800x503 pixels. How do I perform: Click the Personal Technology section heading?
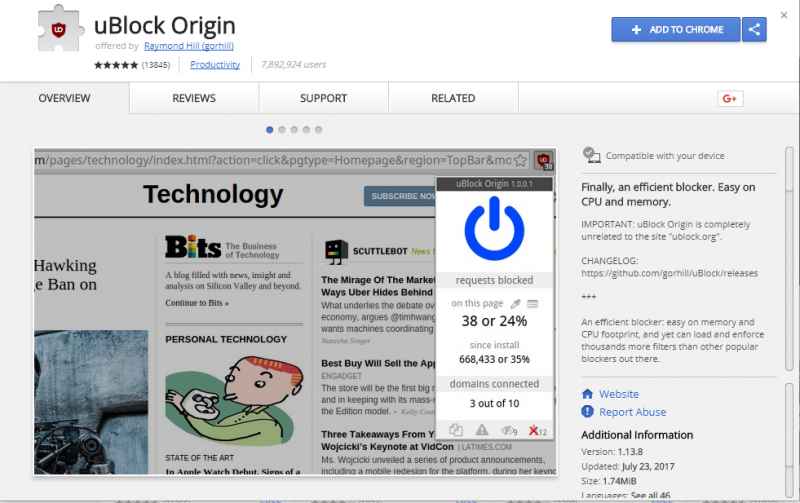point(226,339)
